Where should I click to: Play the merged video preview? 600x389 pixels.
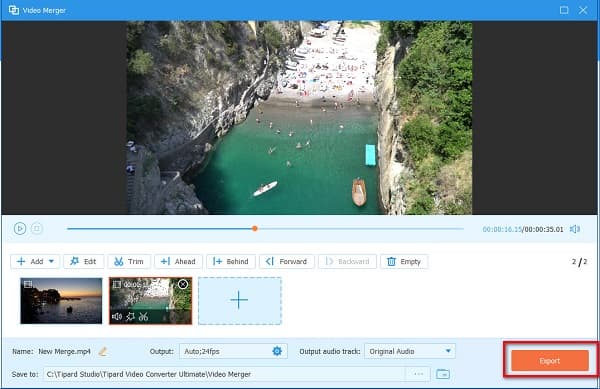point(20,228)
